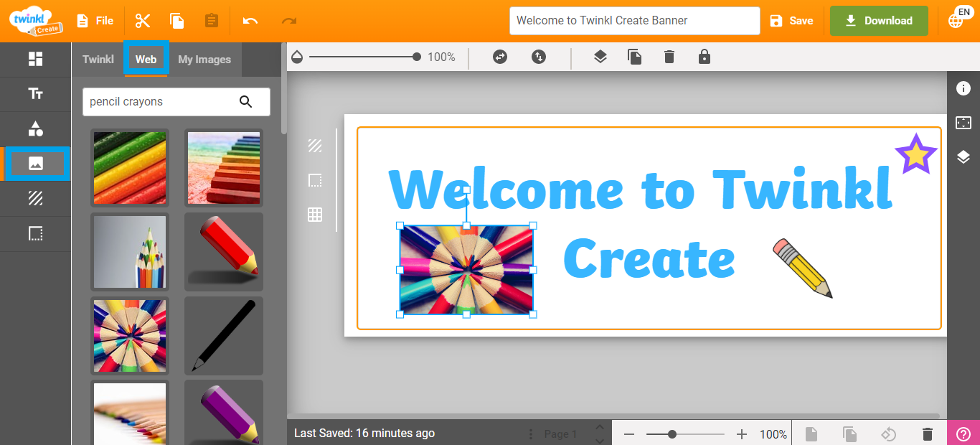Select the Text tool in sidebar
The width and height of the screenshot is (980, 445).
(x=35, y=94)
